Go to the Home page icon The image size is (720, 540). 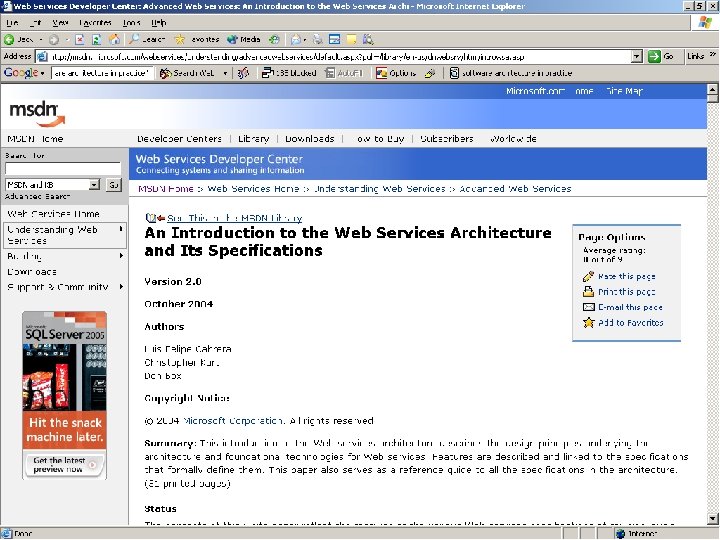[x=114, y=39]
